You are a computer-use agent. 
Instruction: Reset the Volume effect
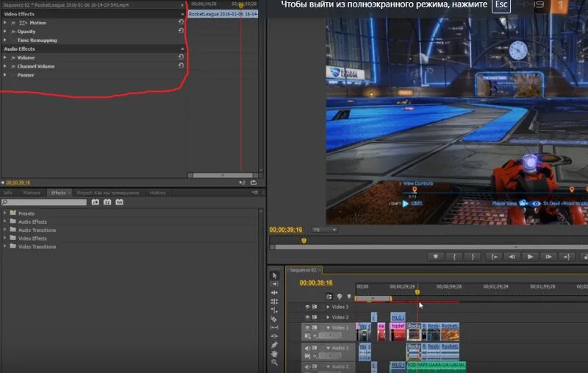point(181,57)
